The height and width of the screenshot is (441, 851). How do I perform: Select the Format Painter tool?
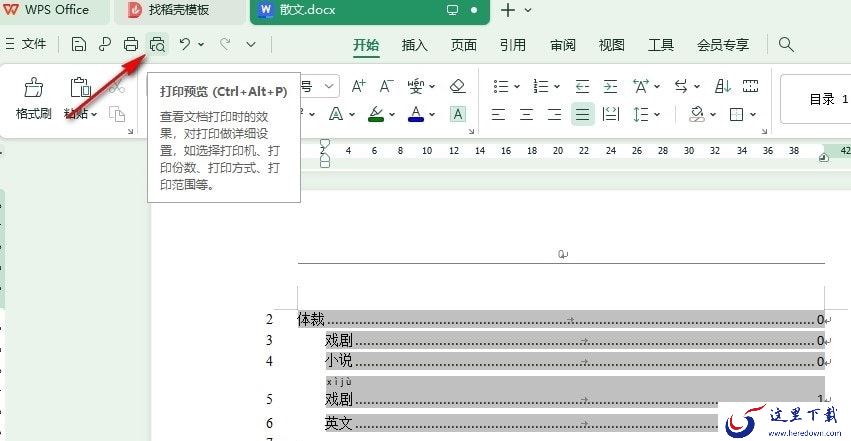tap(34, 98)
